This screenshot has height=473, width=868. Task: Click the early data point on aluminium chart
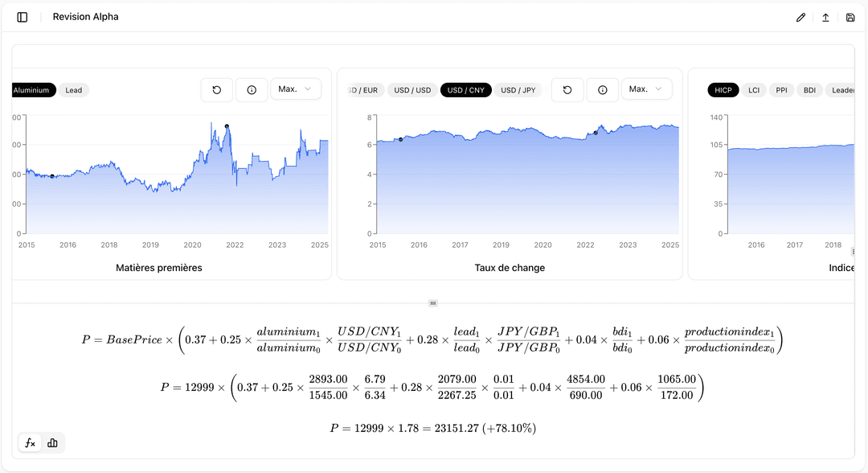(52, 176)
